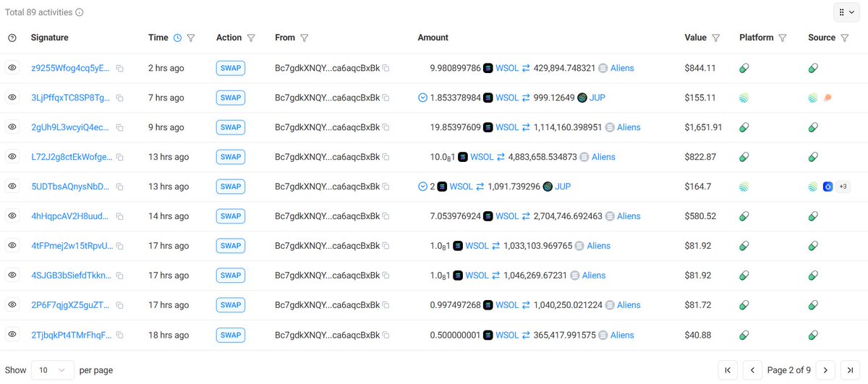Copy signature 5UDTbsAQnysNbD
The width and height of the screenshot is (868, 384).
click(x=120, y=187)
